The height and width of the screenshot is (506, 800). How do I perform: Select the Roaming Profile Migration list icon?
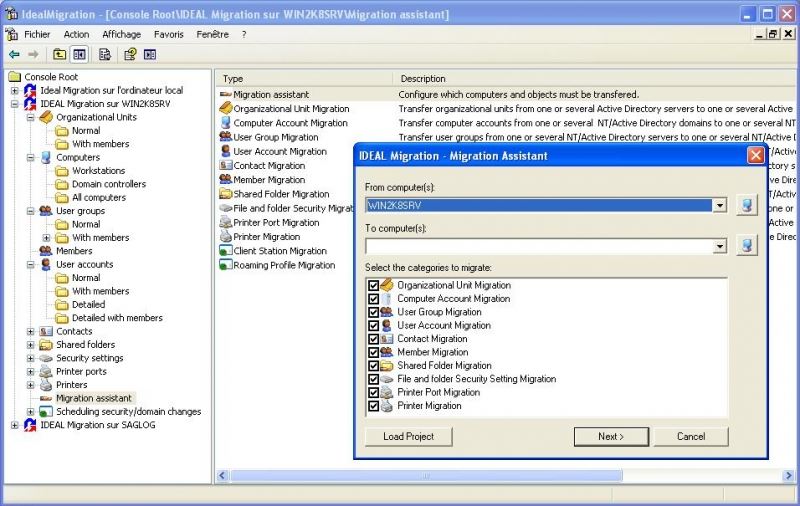click(x=226, y=265)
